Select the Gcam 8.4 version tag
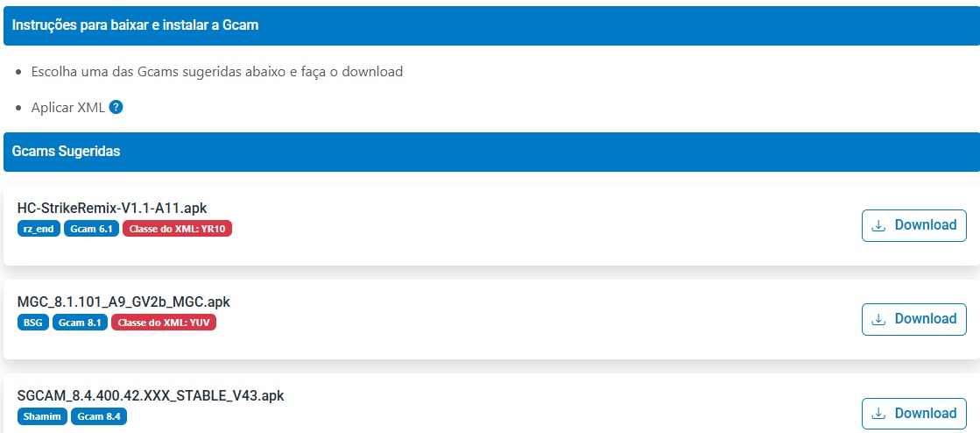The width and height of the screenshot is (980, 433). [x=99, y=416]
